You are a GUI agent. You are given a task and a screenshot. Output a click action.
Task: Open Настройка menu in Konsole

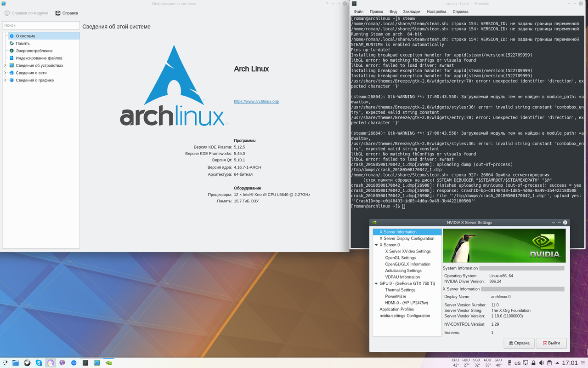[436, 11]
